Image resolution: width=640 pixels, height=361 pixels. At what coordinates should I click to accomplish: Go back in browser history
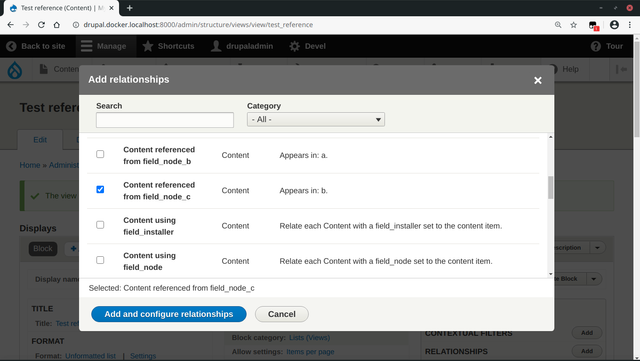coord(11,25)
